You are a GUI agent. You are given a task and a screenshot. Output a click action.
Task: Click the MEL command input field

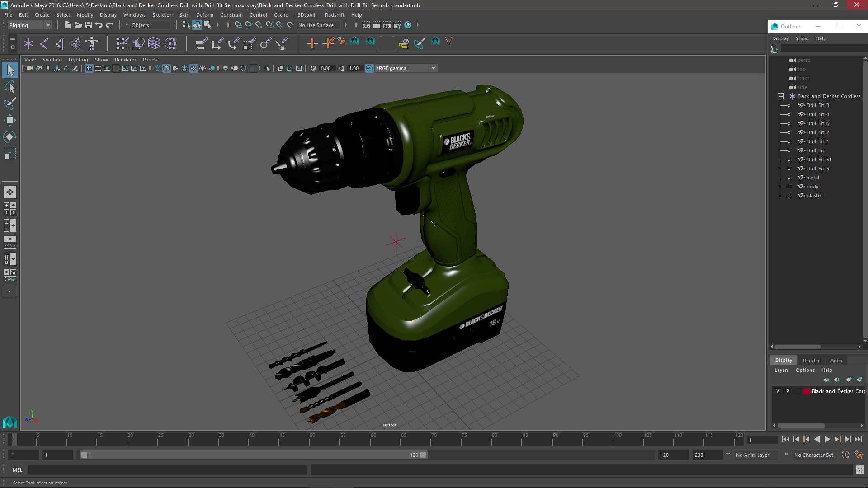coord(168,470)
